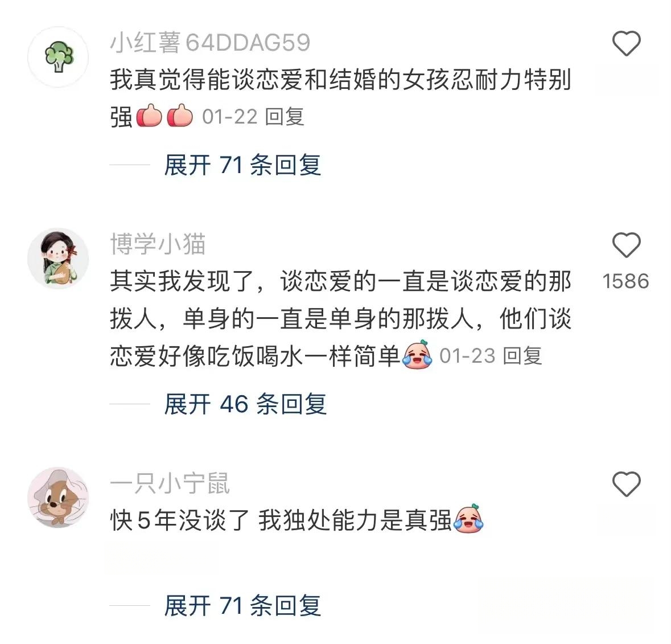The height and width of the screenshot is (644, 671).
Task: Expand 71 replies under first comment
Action: 242,165
